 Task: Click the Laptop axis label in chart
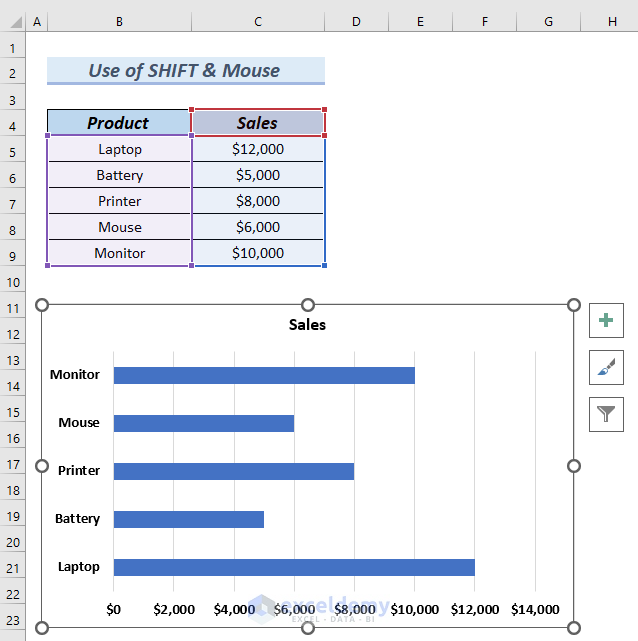(x=78, y=567)
